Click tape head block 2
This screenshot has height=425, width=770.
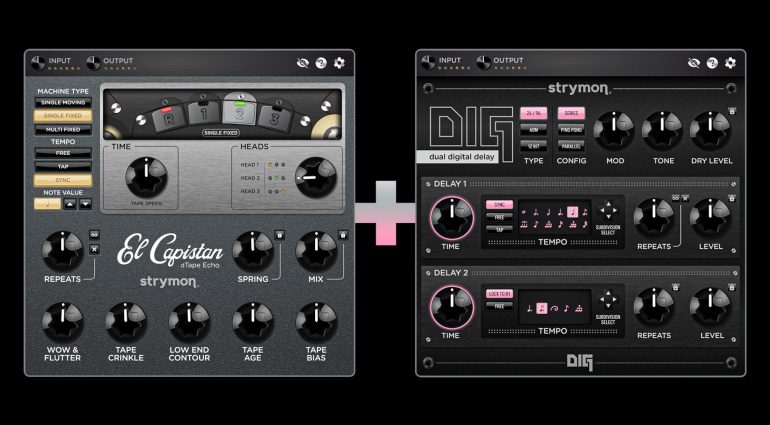click(239, 112)
